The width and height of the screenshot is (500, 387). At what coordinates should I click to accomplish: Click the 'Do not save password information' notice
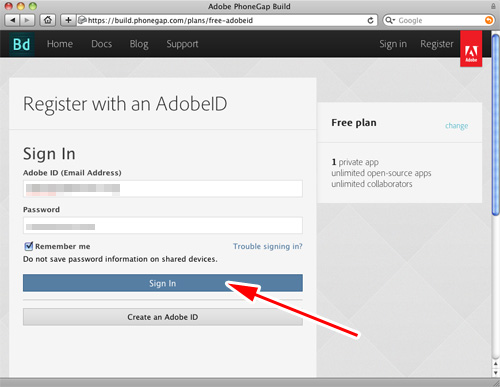(120, 259)
